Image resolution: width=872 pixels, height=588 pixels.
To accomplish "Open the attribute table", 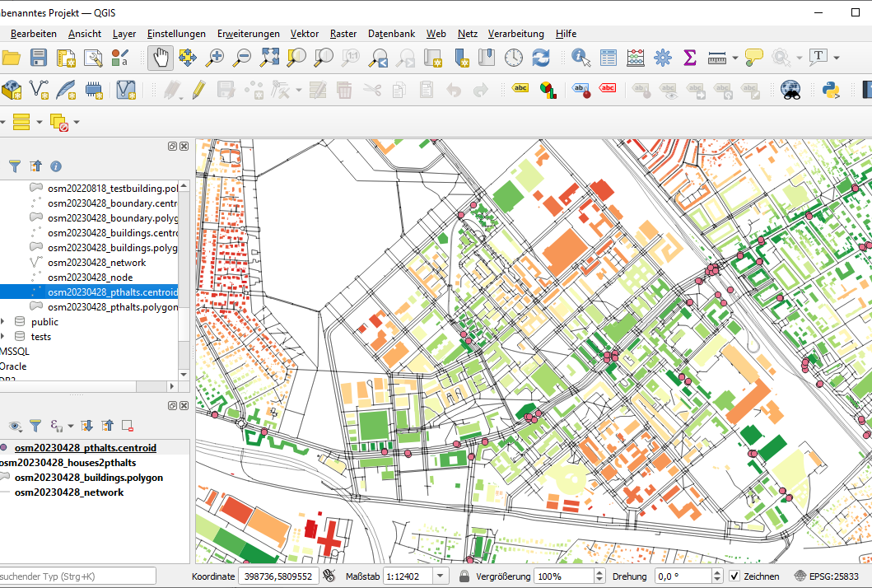I will 609,58.
